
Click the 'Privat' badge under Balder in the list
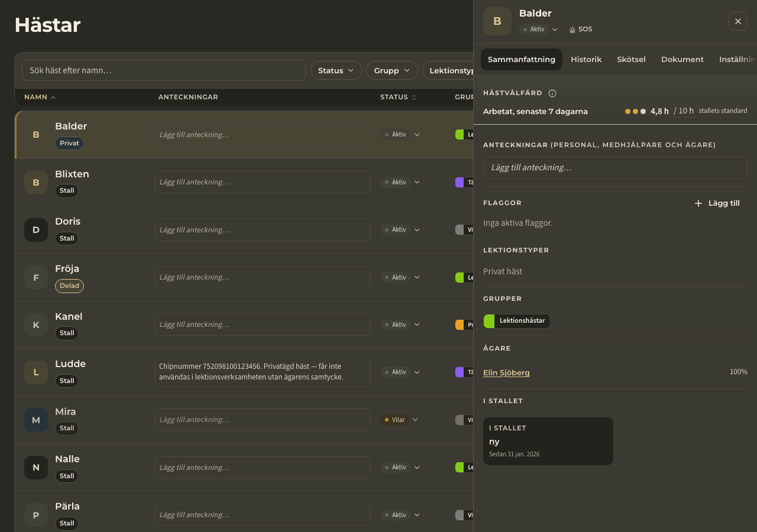pyautogui.click(x=69, y=144)
